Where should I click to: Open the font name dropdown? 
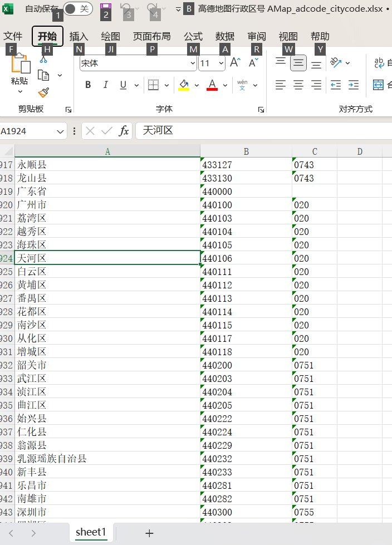(193, 63)
